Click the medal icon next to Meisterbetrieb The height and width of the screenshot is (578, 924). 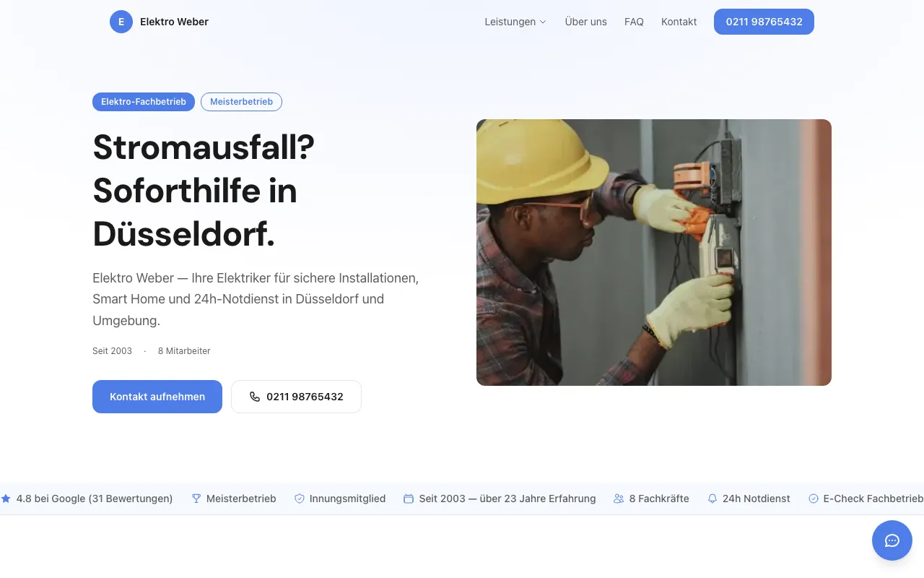196,499
